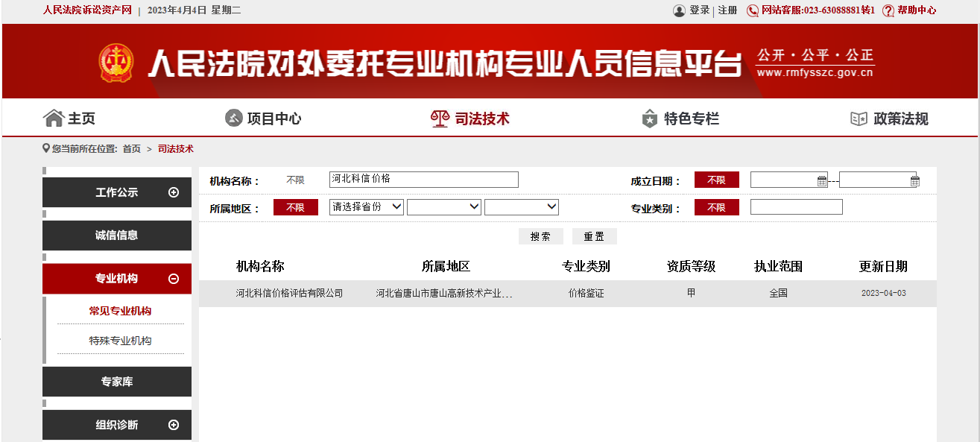Select 不限 for 所属地区 filter
The image size is (980, 442).
coord(295,208)
